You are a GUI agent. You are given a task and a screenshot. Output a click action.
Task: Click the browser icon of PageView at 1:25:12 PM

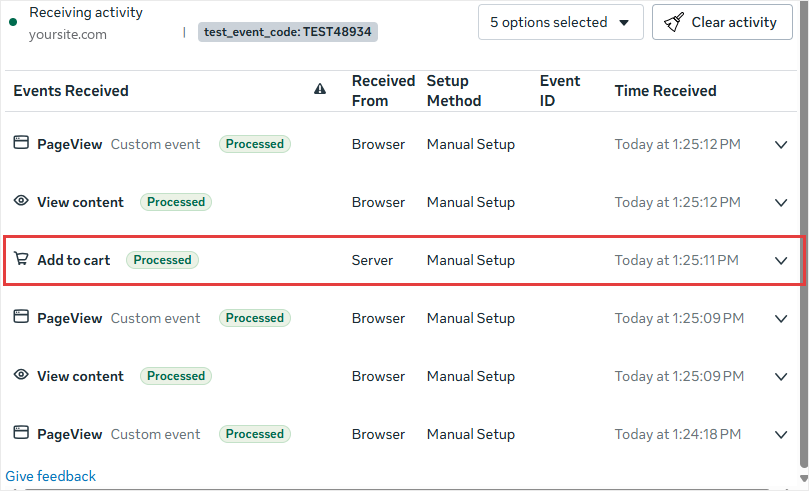tap(21, 142)
